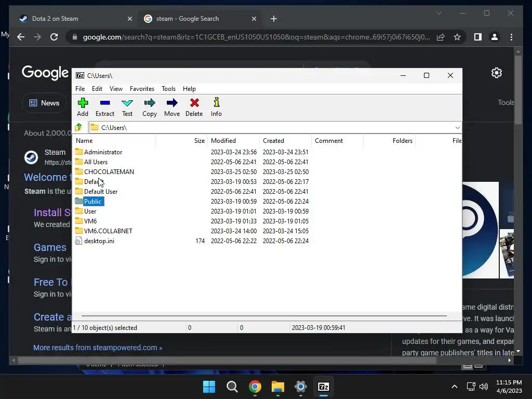The height and width of the screenshot is (399, 532).
Task: Open the Tools menu in 7-Zip
Action: pos(169,88)
